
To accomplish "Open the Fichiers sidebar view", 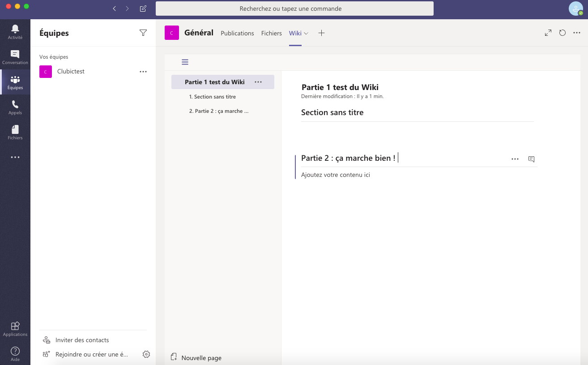I will click(15, 132).
